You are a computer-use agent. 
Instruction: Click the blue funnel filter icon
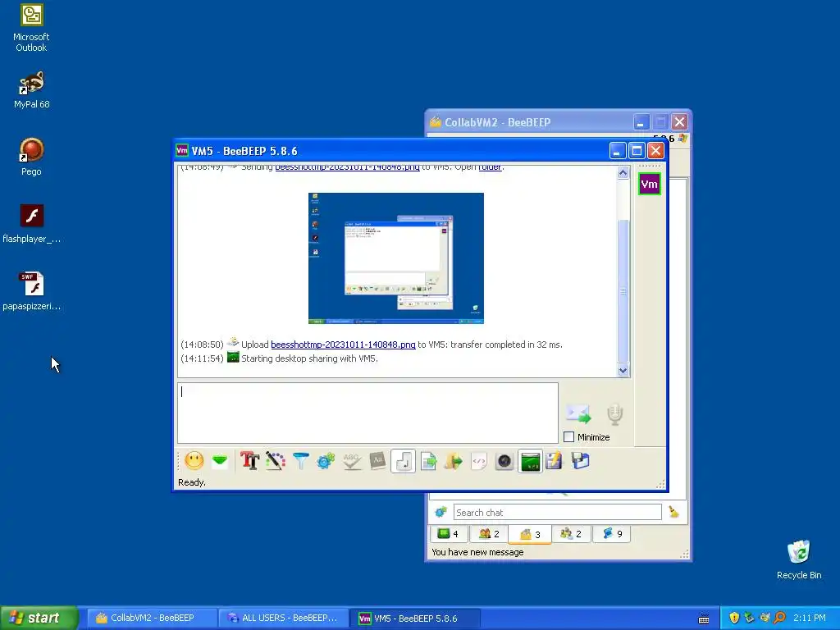point(300,461)
